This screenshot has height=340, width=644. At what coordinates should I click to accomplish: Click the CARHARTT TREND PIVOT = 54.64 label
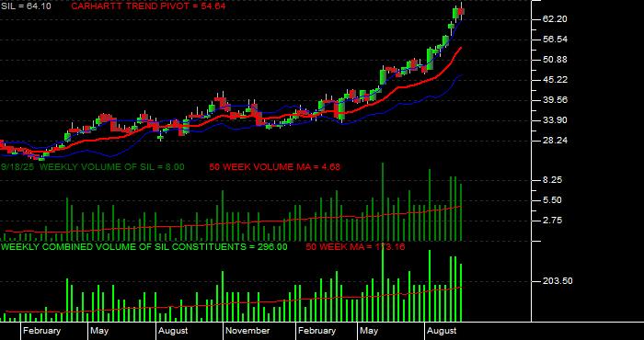(148, 6)
